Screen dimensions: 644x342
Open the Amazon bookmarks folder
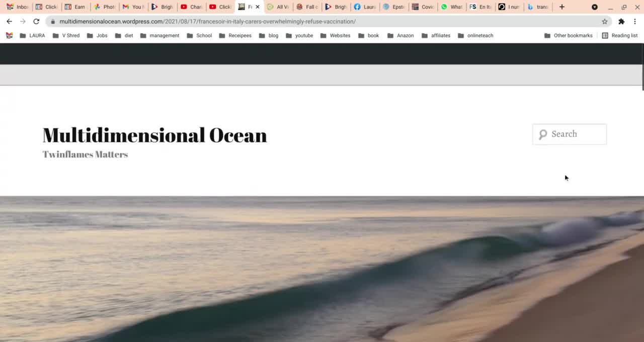pyautogui.click(x=400, y=36)
